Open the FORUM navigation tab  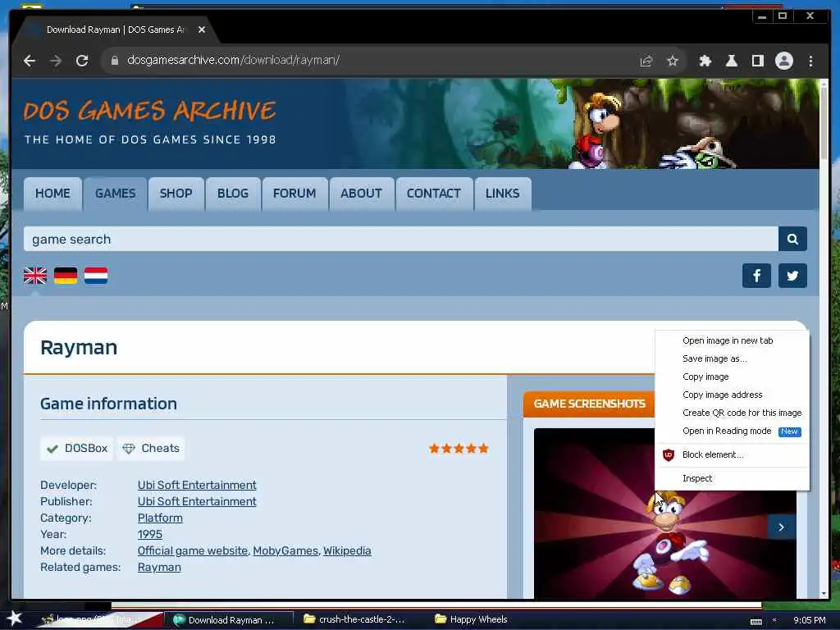(294, 194)
